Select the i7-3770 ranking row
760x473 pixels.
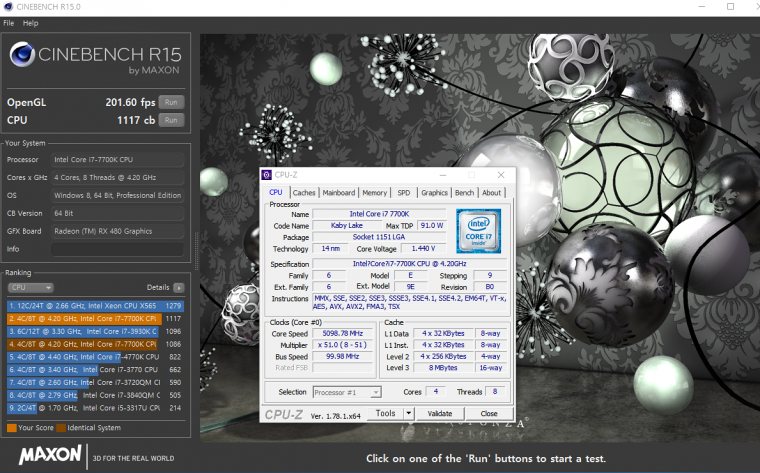click(95, 369)
